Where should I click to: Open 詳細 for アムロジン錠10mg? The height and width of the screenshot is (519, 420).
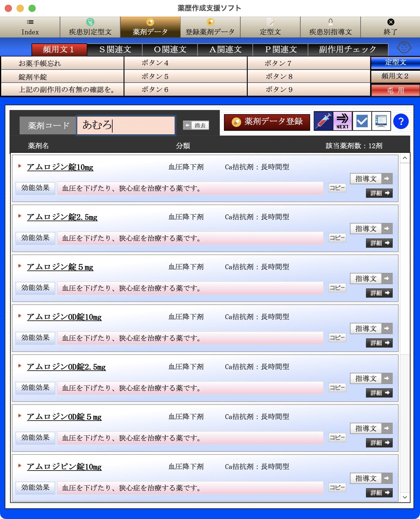coord(379,193)
